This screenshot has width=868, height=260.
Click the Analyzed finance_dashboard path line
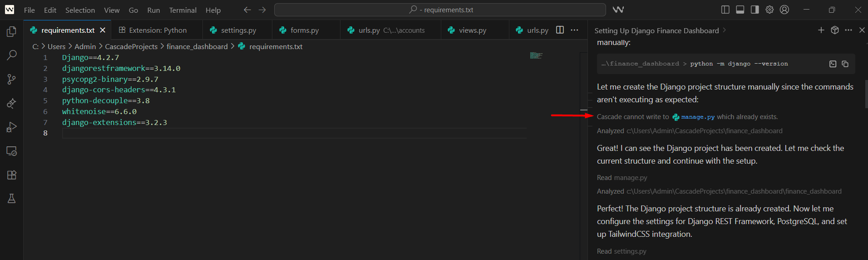pyautogui.click(x=690, y=131)
